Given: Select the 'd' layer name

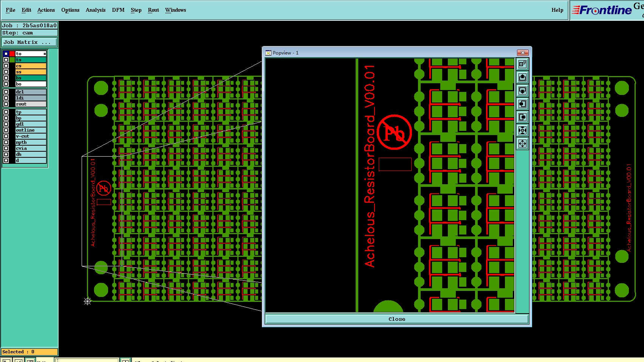Looking at the screenshot, I should coord(31,160).
